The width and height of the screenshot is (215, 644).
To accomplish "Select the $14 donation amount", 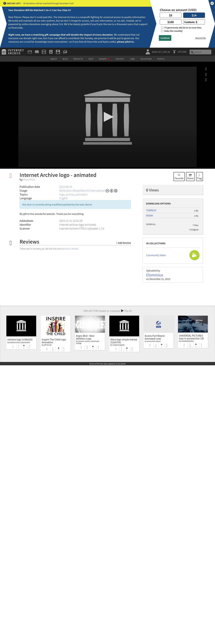I will (x=194, y=15).
